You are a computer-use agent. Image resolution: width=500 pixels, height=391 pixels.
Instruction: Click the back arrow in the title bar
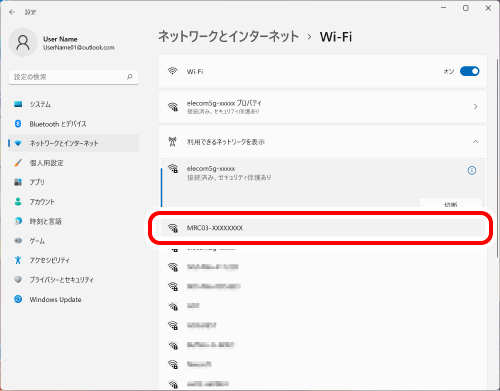pos(12,12)
